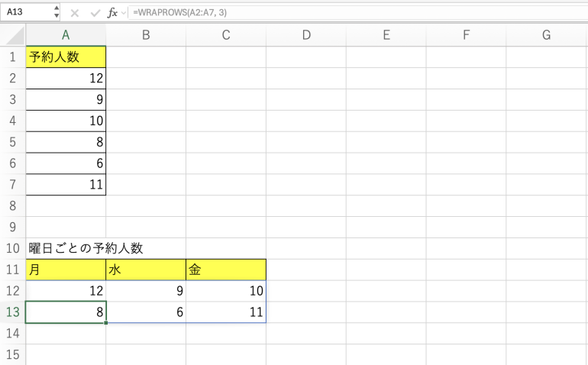Screen dimensions: 588x365
Task: Click the fill handle of cell A13
Action: (x=105, y=323)
